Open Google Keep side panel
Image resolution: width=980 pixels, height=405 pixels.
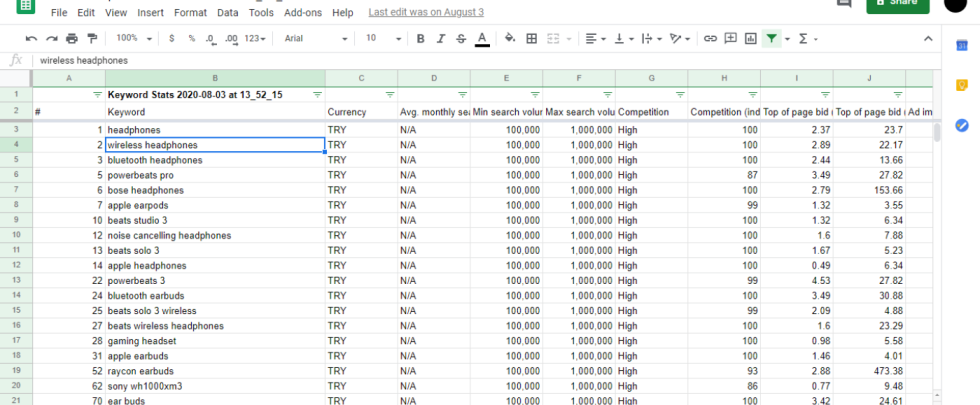coord(962,85)
